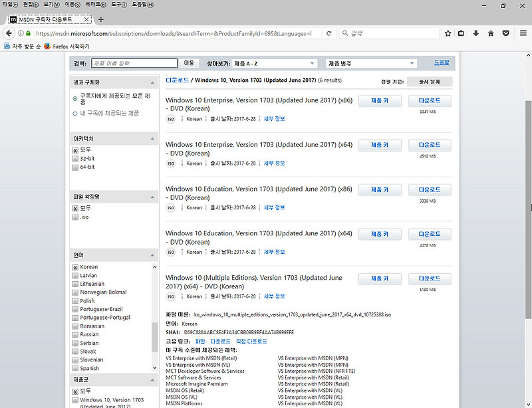Open a new tab with plus button

point(101,20)
